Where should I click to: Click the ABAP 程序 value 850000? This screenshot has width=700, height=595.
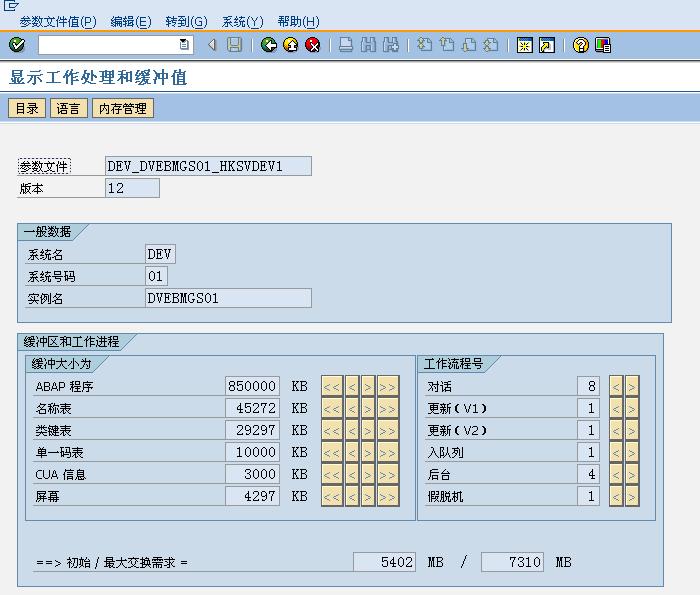coord(252,386)
